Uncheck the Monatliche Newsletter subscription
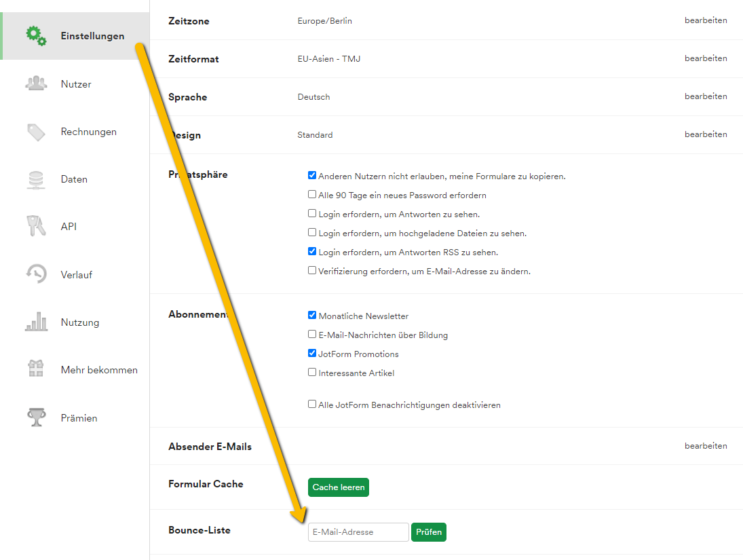Screen dimensions: 743x560 point(312,316)
